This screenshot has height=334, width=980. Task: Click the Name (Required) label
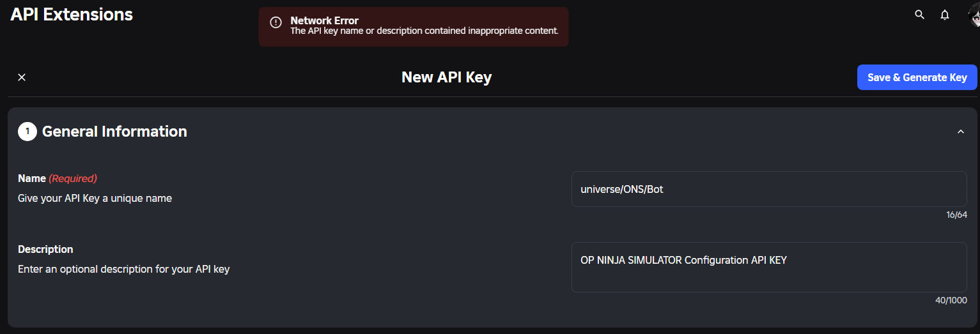click(58, 178)
